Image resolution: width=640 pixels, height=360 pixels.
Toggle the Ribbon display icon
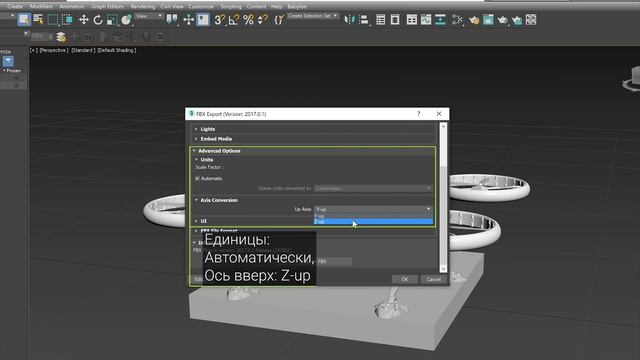coord(412,20)
